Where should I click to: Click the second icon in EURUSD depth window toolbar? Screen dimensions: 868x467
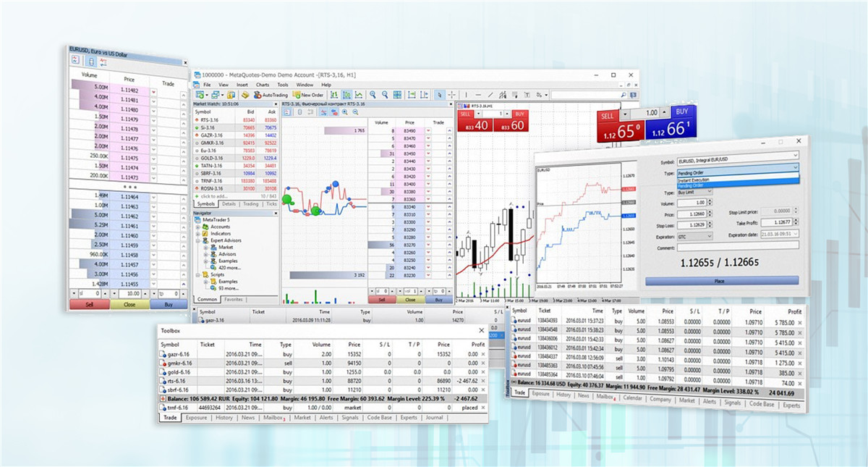[91, 62]
